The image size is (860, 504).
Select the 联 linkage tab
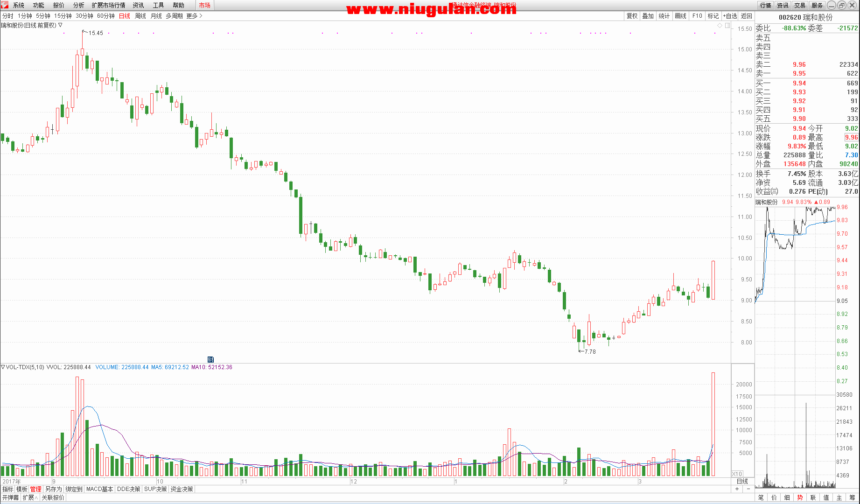point(813,497)
